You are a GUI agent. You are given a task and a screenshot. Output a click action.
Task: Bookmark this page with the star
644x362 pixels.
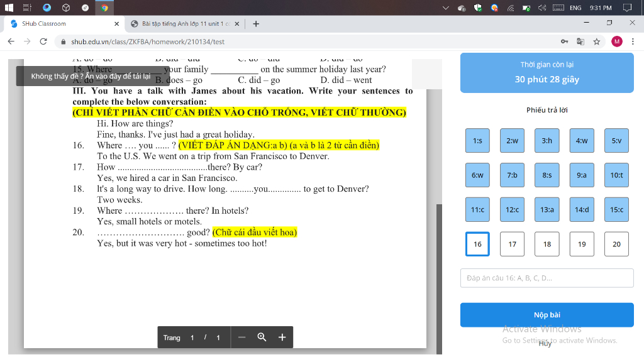click(596, 41)
